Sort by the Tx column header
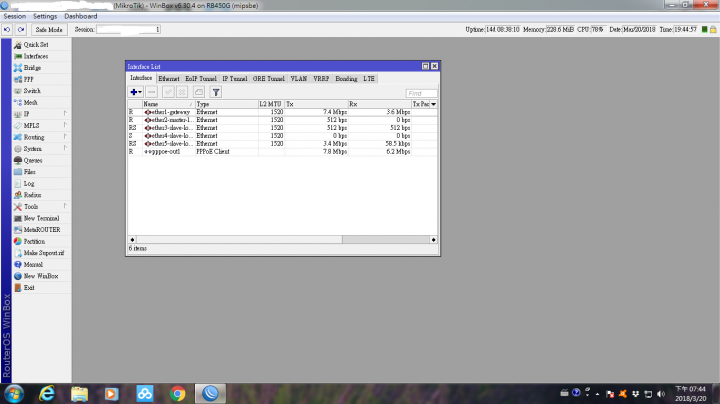This screenshot has width=720, height=404. click(x=316, y=104)
